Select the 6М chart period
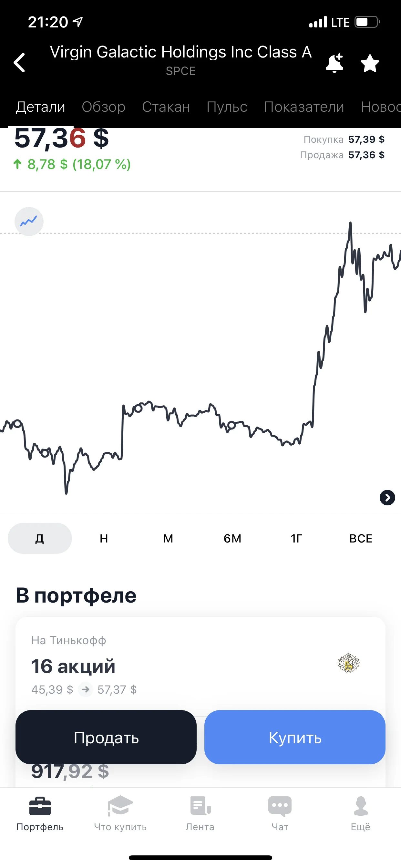 (232, 538)
